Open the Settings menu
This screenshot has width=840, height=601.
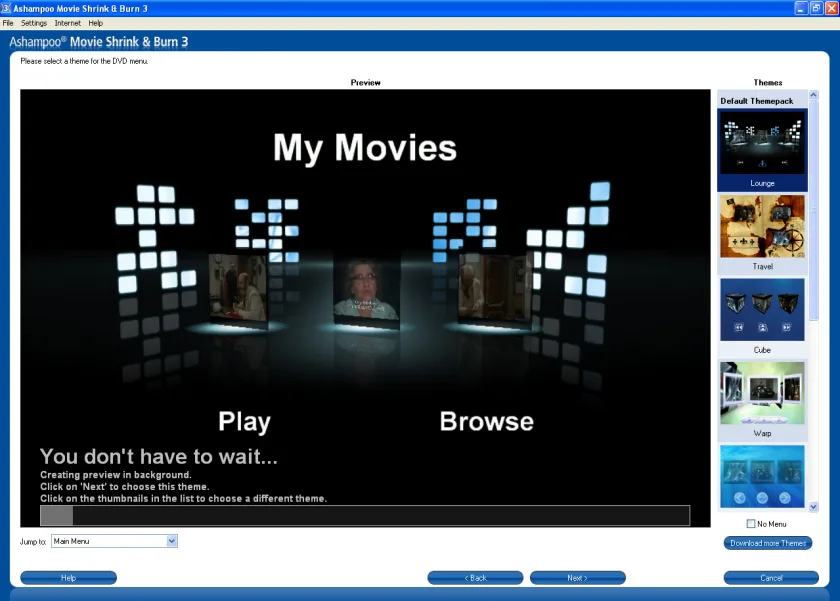coord(34,23)
